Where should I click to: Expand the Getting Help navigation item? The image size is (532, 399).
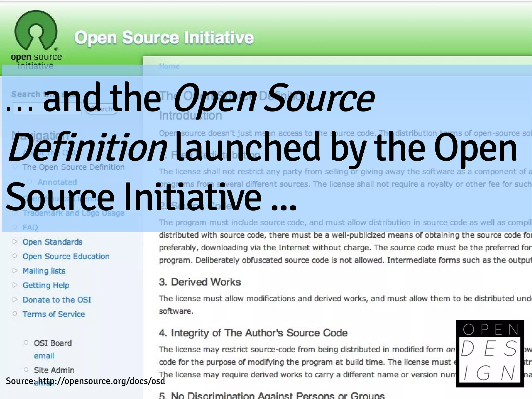click(15, 285)
